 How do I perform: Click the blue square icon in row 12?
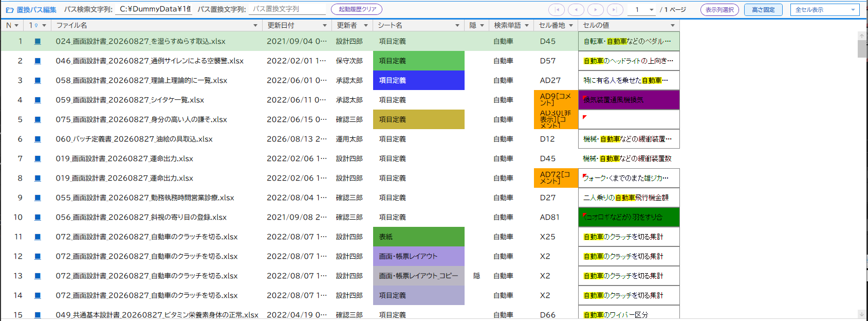(38, 256)
